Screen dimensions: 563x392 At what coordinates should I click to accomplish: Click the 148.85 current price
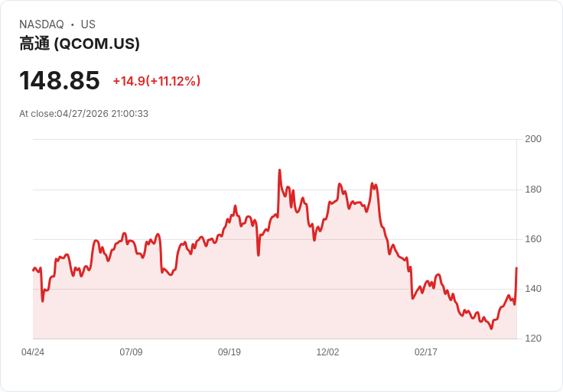[x=59, y=80]
